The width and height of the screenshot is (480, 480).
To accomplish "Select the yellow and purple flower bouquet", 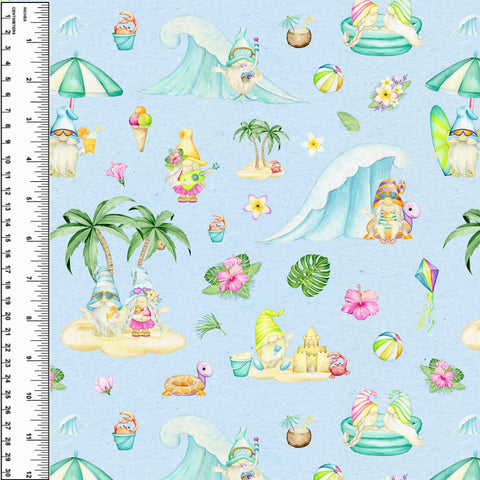I will pyautogui.click(x=389, y=92).
